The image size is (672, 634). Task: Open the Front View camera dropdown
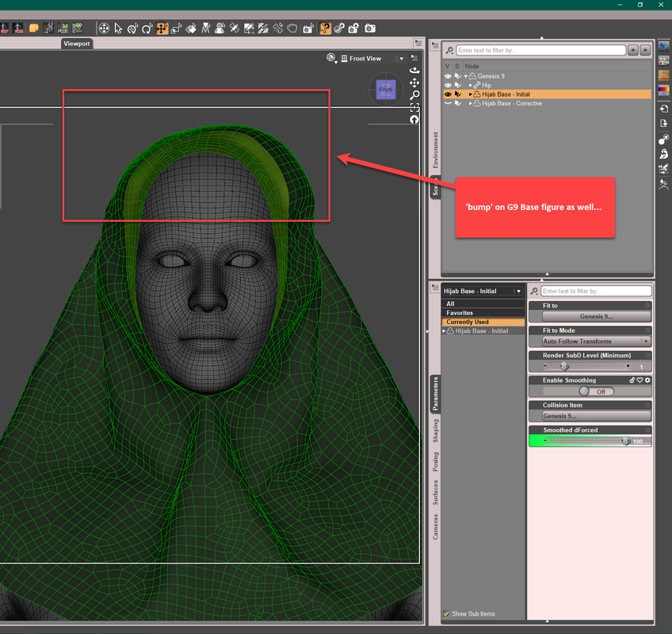402,59
